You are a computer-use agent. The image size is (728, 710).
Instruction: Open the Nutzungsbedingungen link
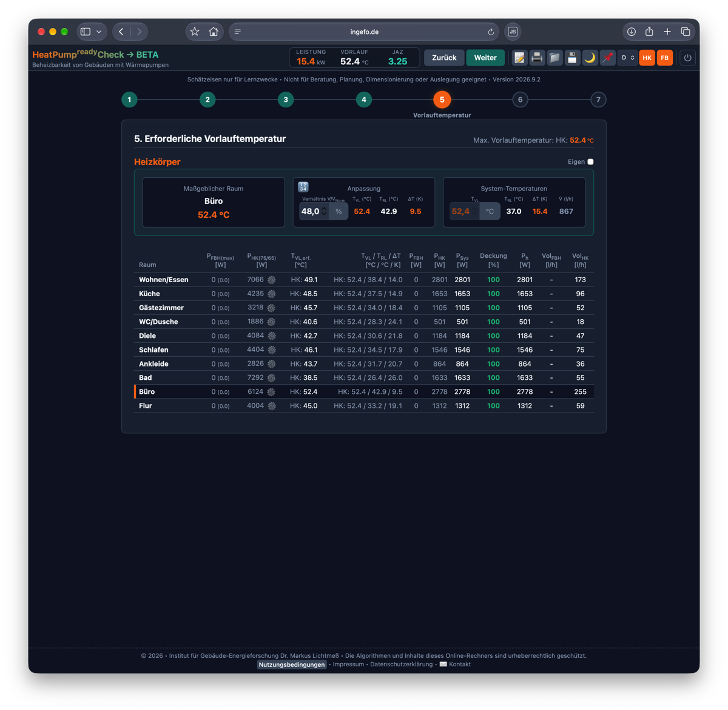pyautogui.click(x=292, y=664)
